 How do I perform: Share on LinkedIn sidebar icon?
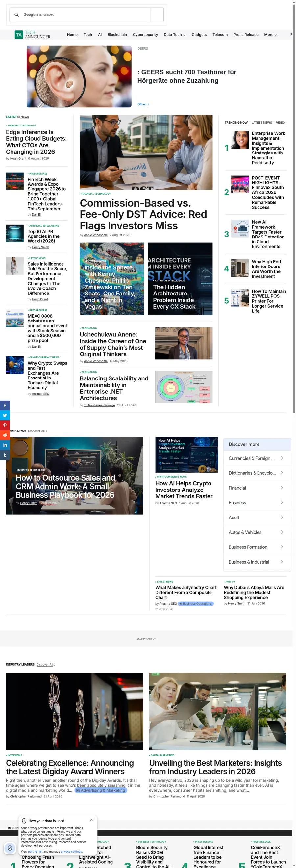pyautogui.click(x=5, y=445)
